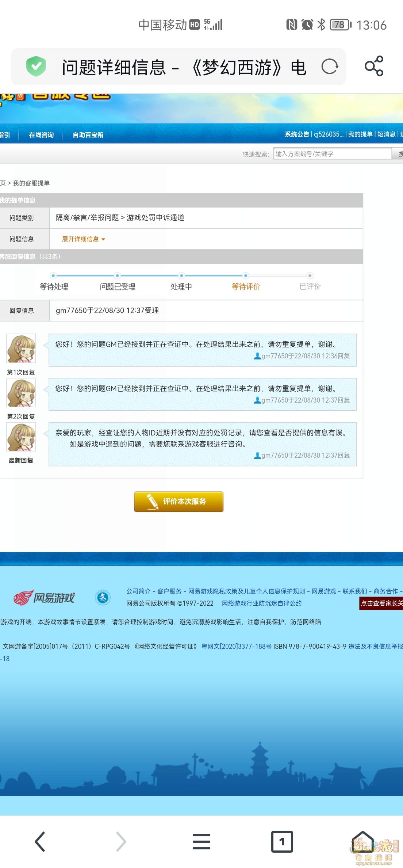Open the 网络游戏行业防沉迷自律公约 link

point(261,604)
